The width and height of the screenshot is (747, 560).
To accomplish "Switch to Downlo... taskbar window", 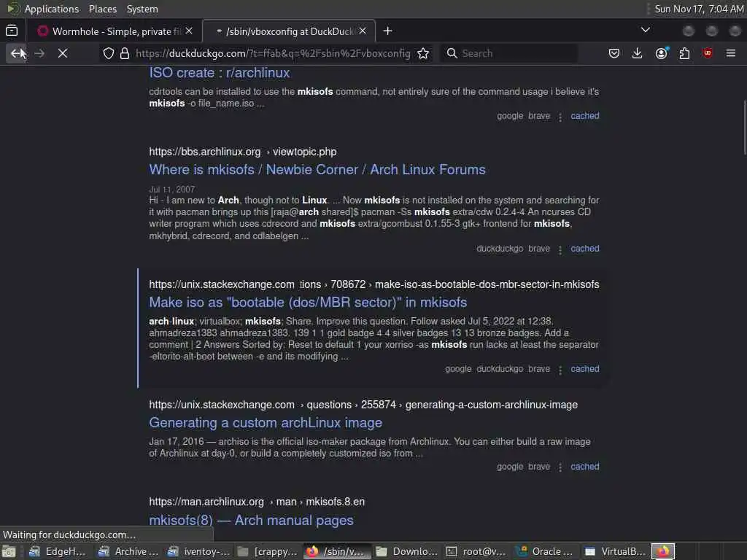I will point(406,551).
